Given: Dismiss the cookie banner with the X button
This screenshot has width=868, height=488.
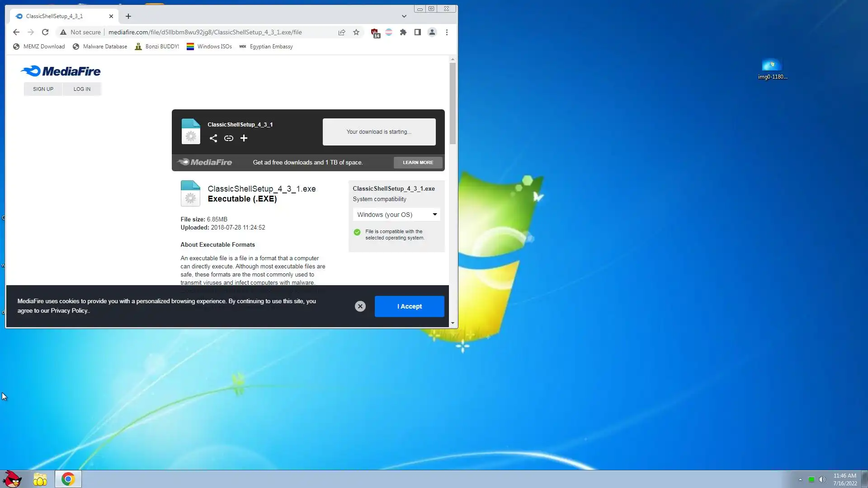Looking at the screenshot, I should (x=360, y=306).
